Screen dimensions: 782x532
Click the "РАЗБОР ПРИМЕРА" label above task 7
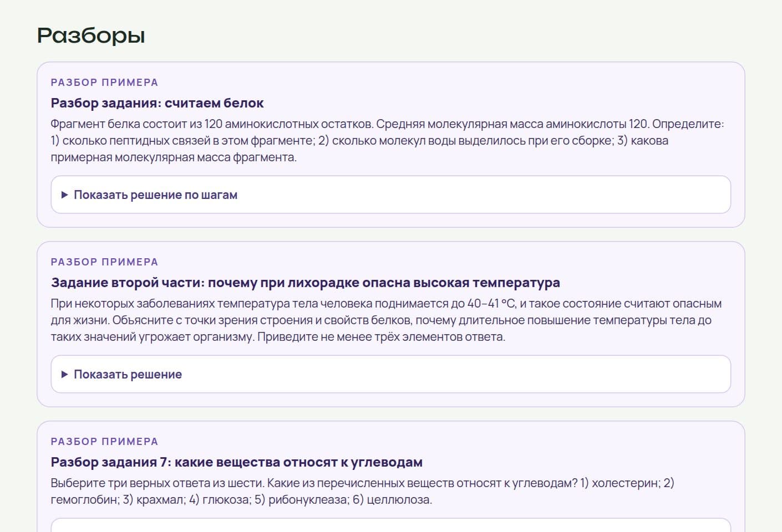pos(104,442)
